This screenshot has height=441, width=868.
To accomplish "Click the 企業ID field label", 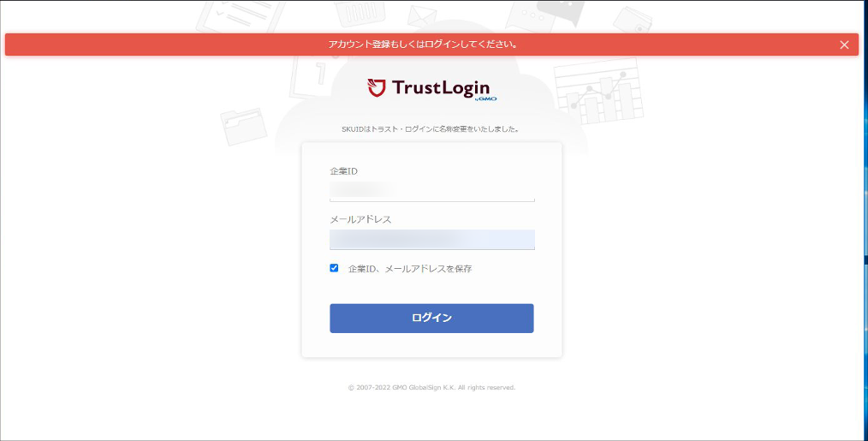I will point(344,171).
